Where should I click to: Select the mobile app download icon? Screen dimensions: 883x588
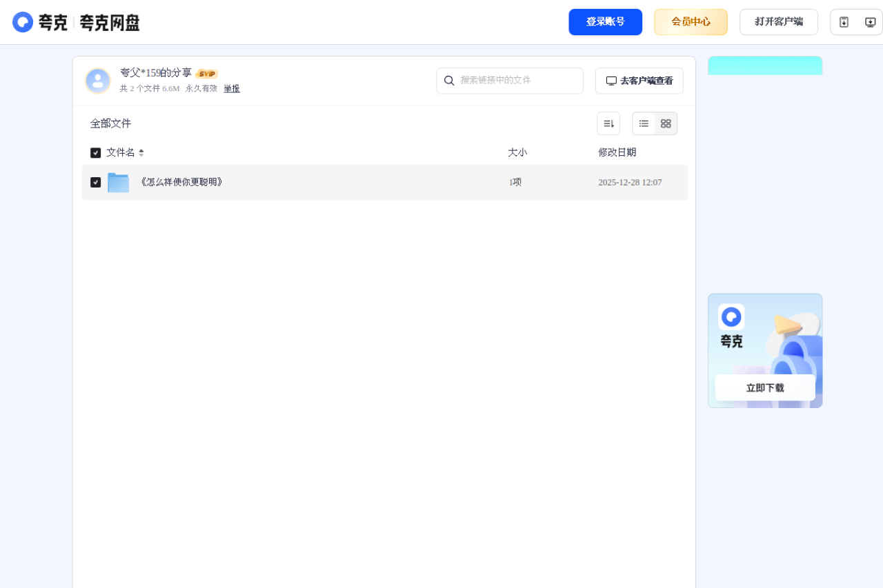tap(844, 21)
